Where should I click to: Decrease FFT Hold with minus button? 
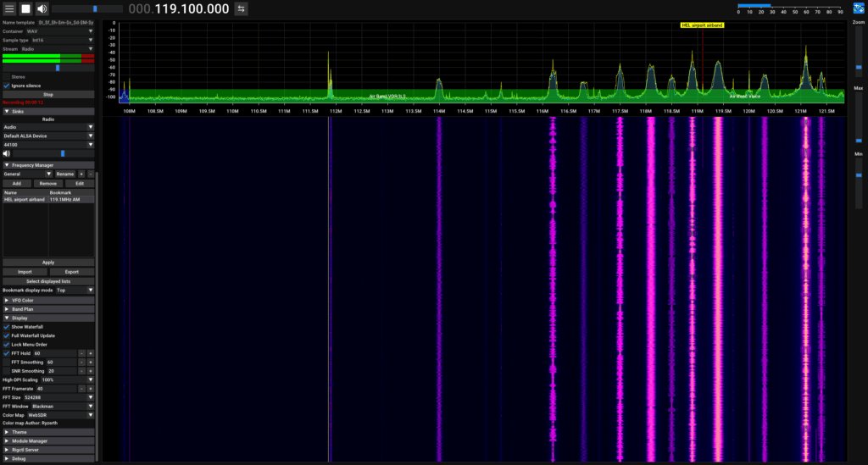click(x=81, y=354)
